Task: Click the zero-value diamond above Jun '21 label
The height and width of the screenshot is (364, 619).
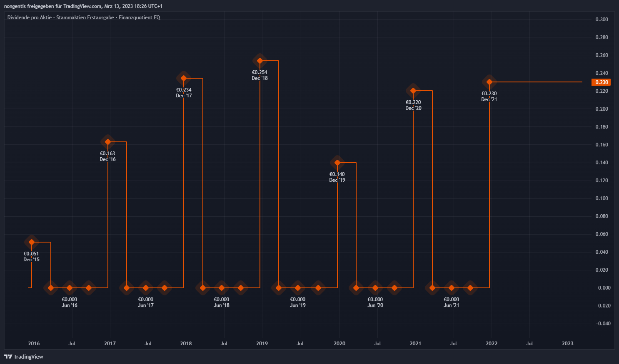Action: (x=452, y=288)
